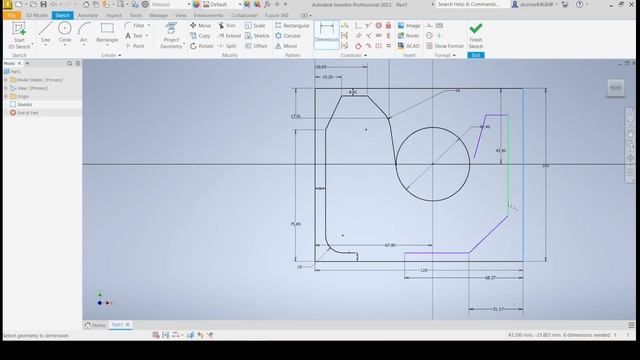The width and height of the screenshot is (640, 360).
Task: Open the File menu
Action: 11,16
